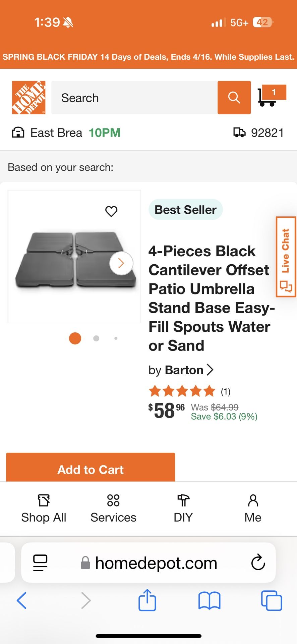Tap Safari share icon
This screenshot has width=297, height=644.
coord(147,600)
